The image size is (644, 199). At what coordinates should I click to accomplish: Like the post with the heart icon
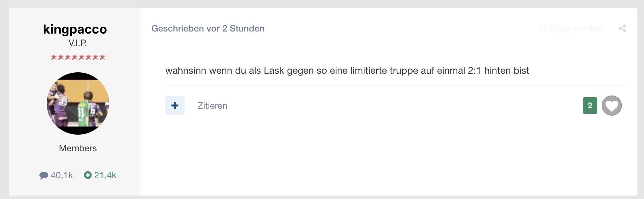coord(611,106)
